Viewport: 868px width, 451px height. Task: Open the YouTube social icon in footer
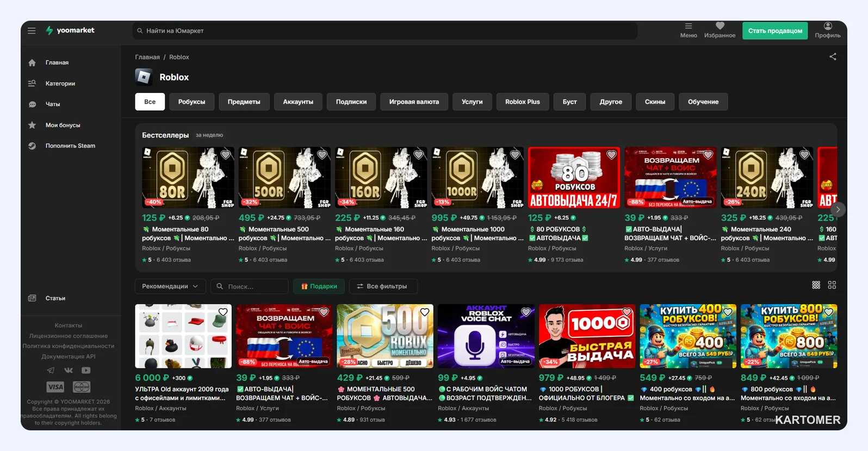86,371
